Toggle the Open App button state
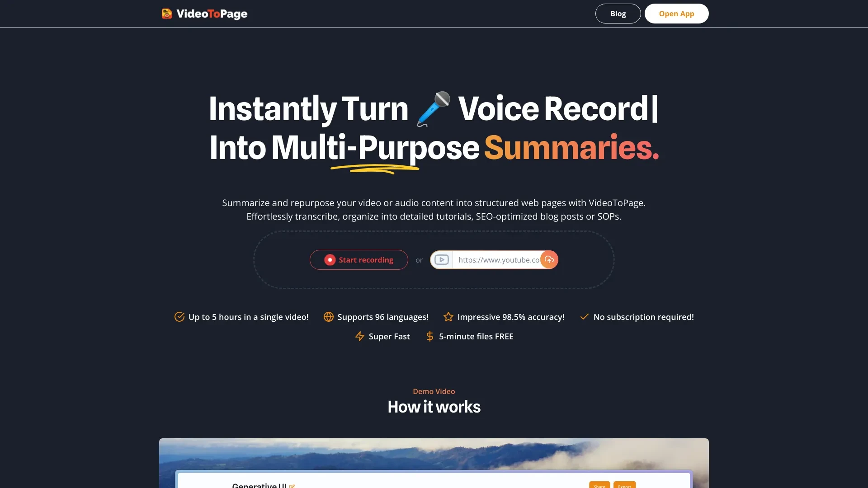Viewport: 868px width, 488px height. [676, 13]
